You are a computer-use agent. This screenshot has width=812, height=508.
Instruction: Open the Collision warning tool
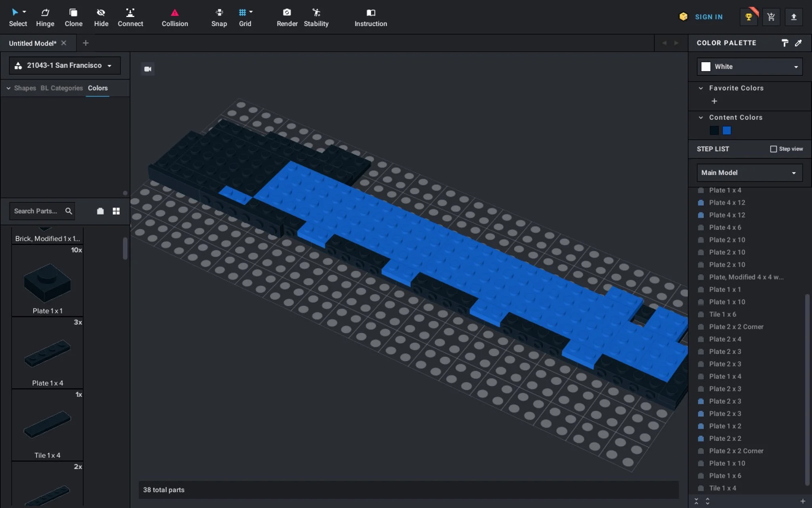coord(174,17)
